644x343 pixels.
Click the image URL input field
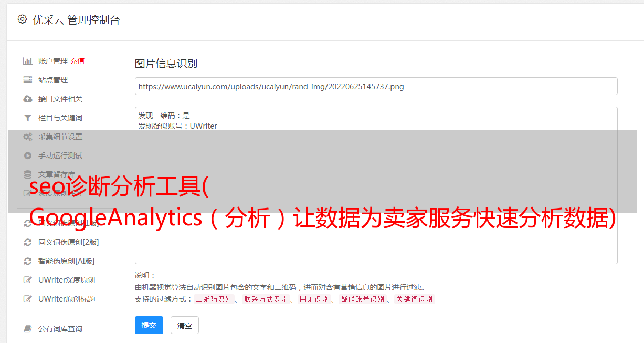coord(376,86)
